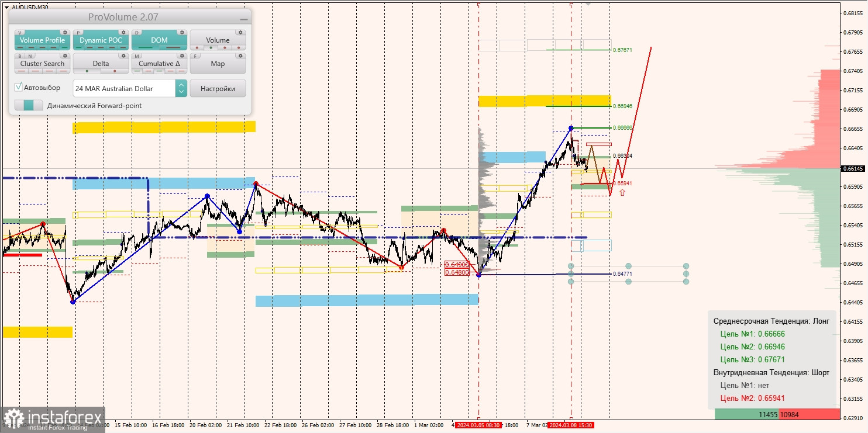Click the 20 Feb 02:00 time axis label
868x433 pixels.
click(205, 425)
